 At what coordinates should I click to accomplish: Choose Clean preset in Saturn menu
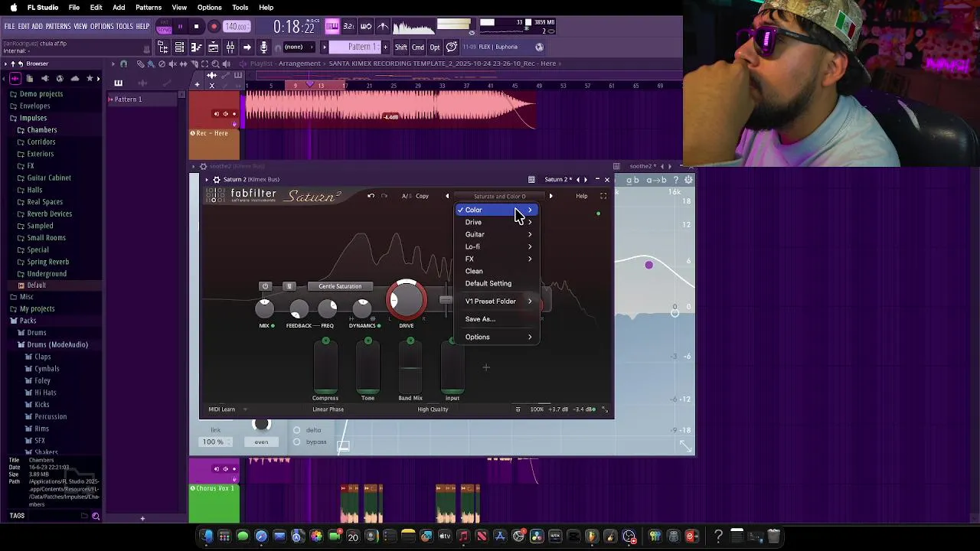point(498,271)
